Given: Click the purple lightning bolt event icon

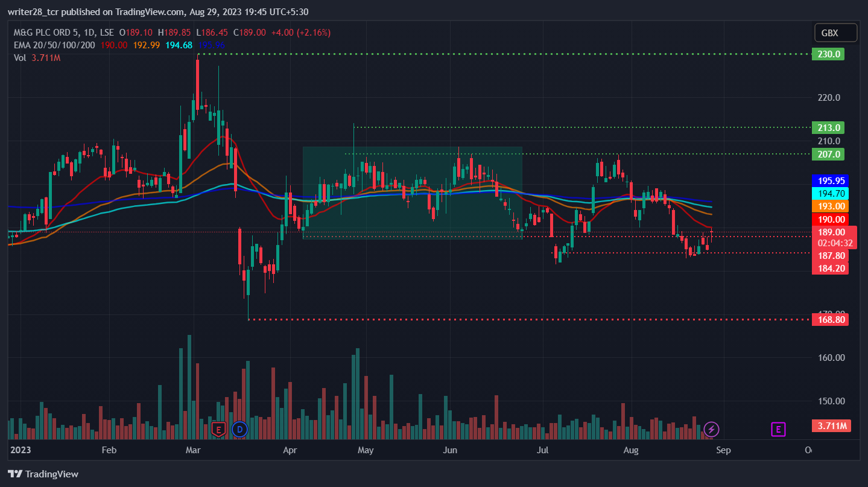Looking at the screenshot, I should [711, 430].
